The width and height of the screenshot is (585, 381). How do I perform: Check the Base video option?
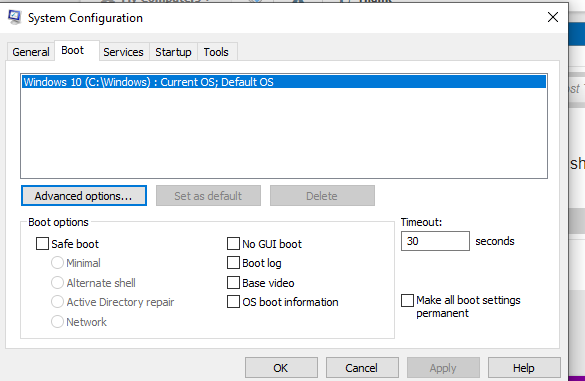click(234, 282)
